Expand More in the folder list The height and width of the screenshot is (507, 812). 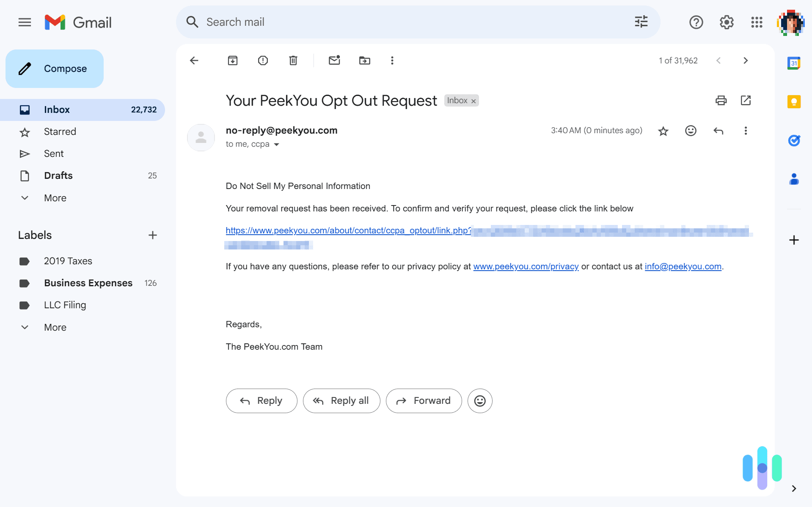(x=55, y=198)
